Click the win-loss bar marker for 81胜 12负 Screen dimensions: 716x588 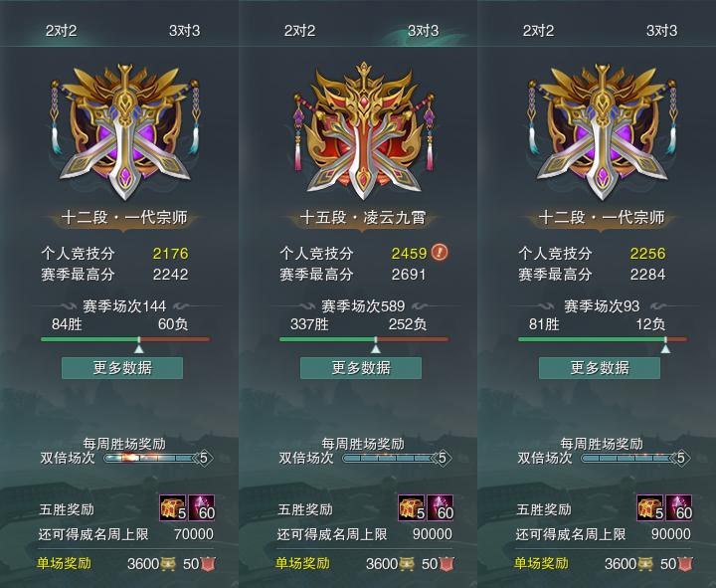pyautogui.click(x=665, y=345)
